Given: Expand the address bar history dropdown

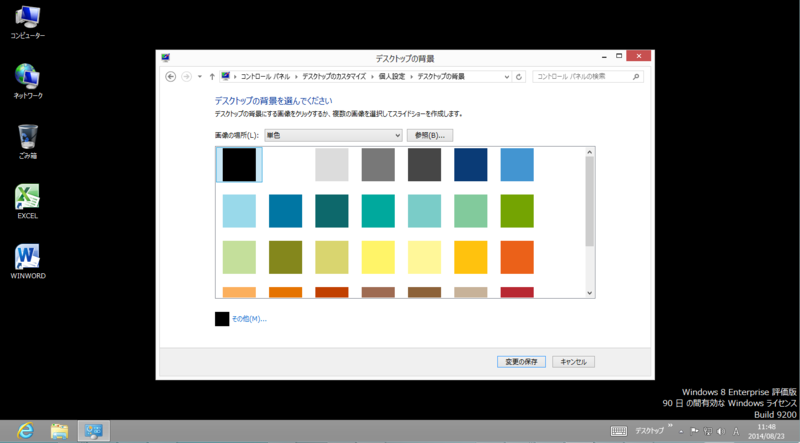Looking at the screenshot, I should click(507, 77).
